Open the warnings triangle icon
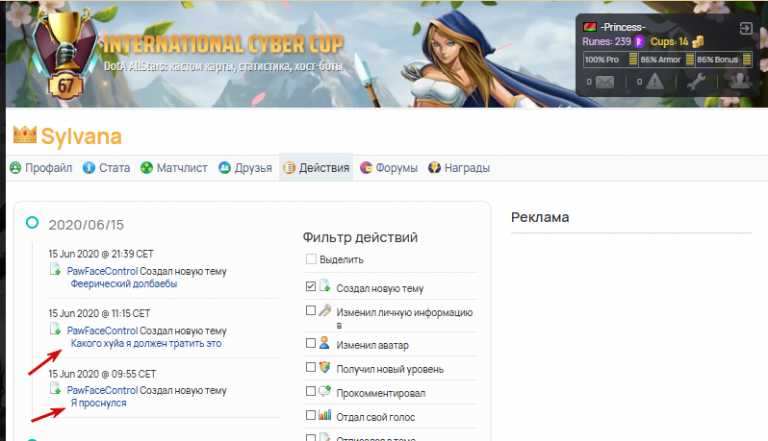 654,81
